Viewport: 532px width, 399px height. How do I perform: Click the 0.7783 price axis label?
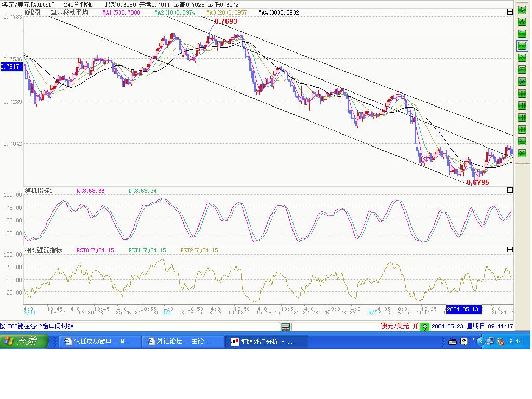tap(12, 17)
